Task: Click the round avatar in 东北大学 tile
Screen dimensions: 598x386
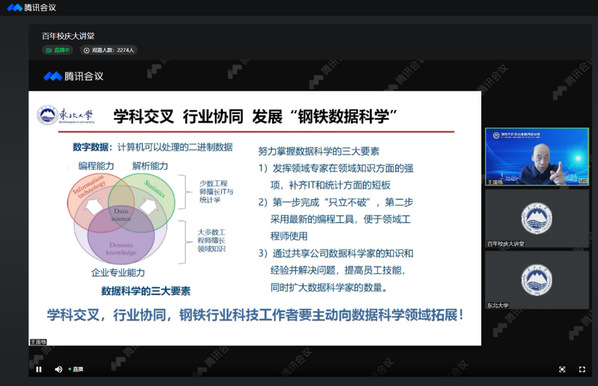Action: [537, 280]
